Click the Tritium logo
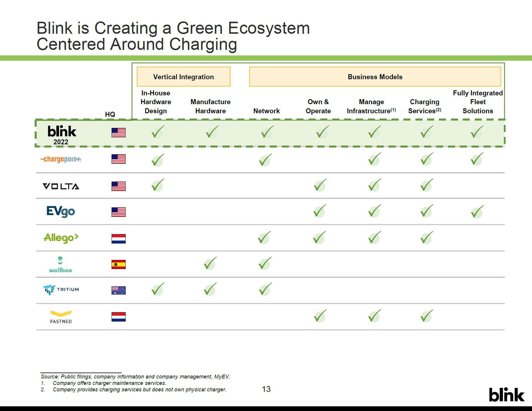The width and height of the screenshot is (532, 411). point(61,290)
